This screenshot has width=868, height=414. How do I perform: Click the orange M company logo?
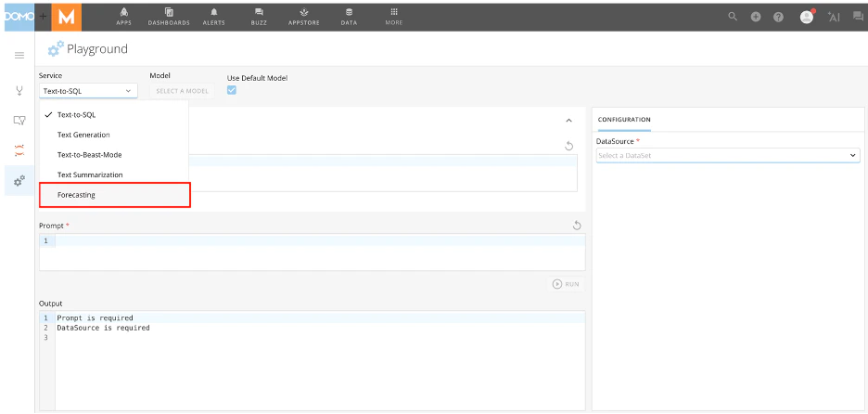tap(67, 18)
